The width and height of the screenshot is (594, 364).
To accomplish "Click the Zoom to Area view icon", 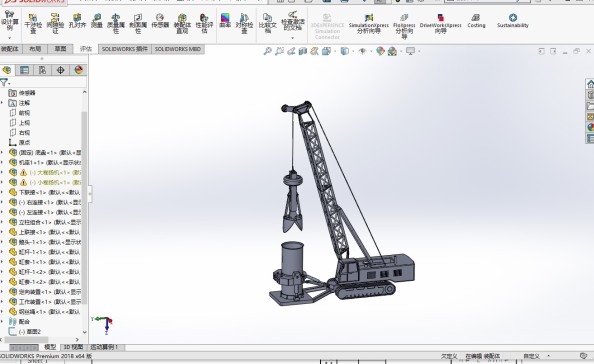I will coord(279,51).
